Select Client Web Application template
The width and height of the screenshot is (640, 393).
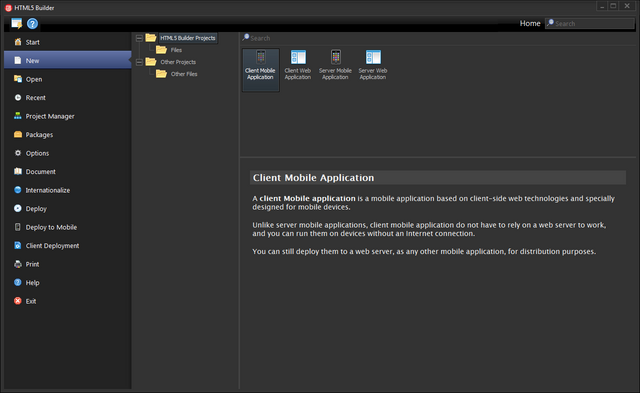tap(298, 65)
